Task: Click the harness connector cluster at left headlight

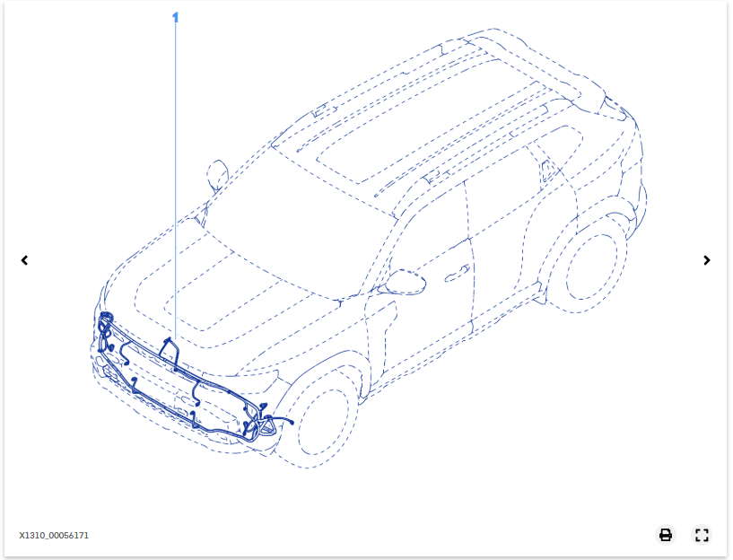Action: coord(106,323)
